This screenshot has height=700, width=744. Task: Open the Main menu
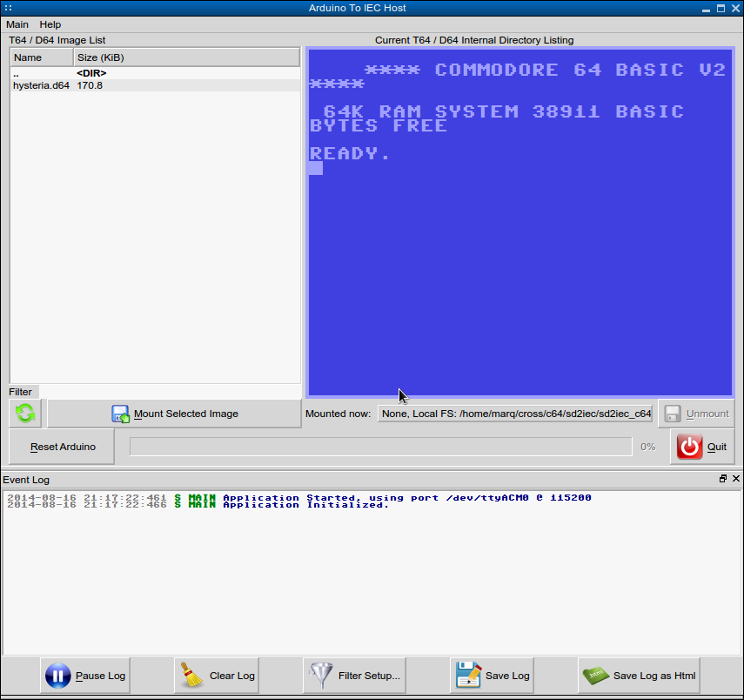tap(17, 24)
